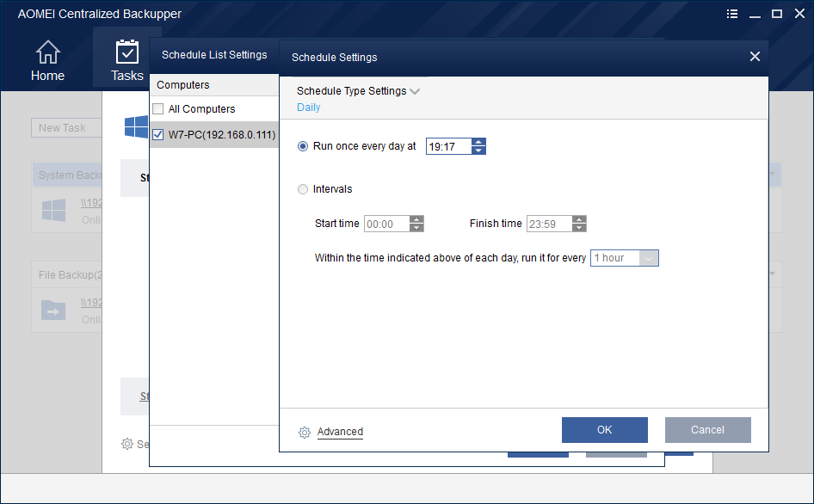814x504 pixels.
Task: Click the 19:17 time field
Action: pos(449,146)
